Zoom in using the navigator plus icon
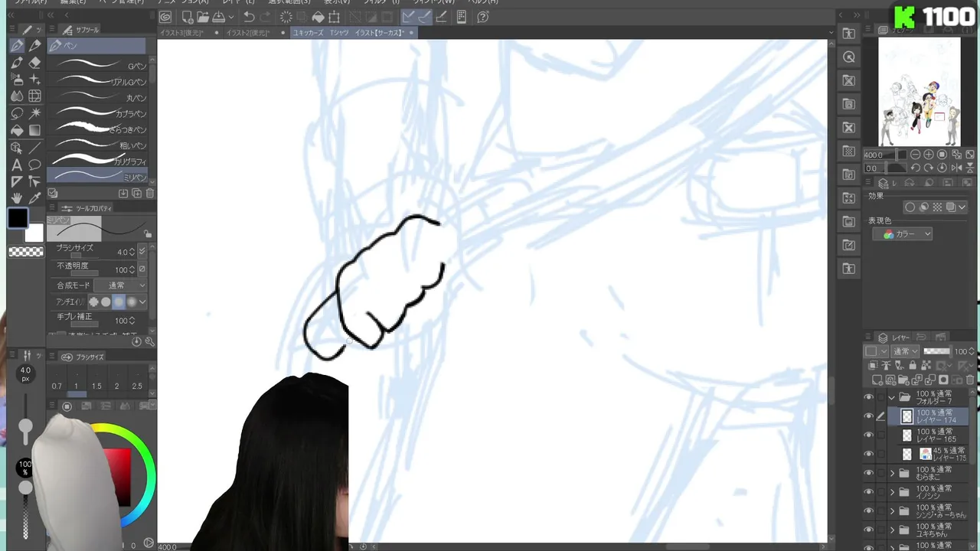 (929, 155)
